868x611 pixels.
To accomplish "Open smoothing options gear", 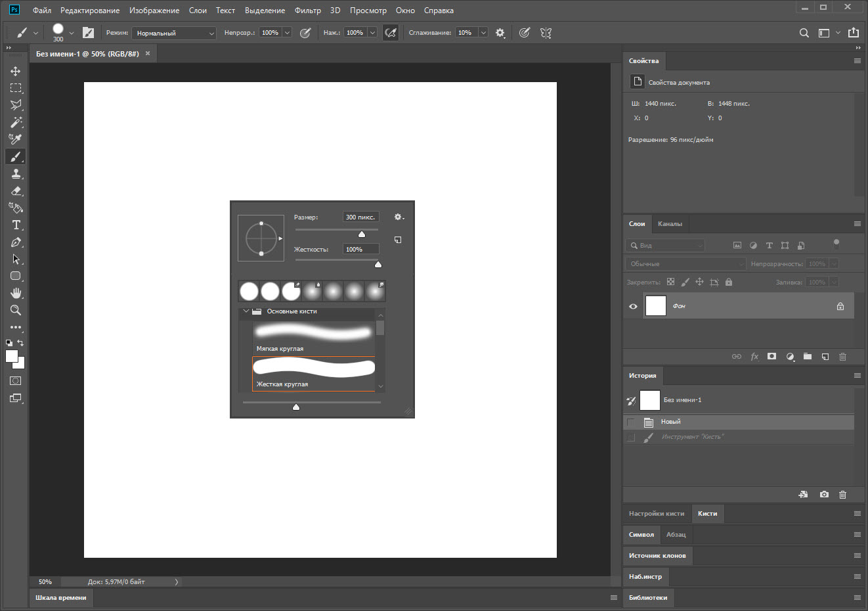I will click(x=500, y=33).
